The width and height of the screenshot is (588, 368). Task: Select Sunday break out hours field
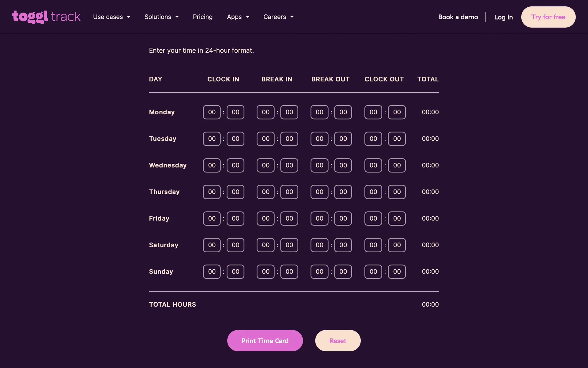point(319,272)
